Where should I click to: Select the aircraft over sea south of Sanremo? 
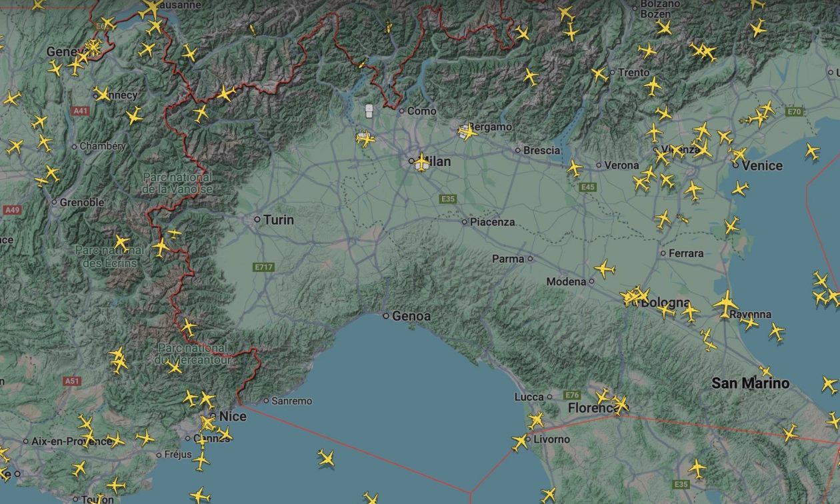(326, 457)
